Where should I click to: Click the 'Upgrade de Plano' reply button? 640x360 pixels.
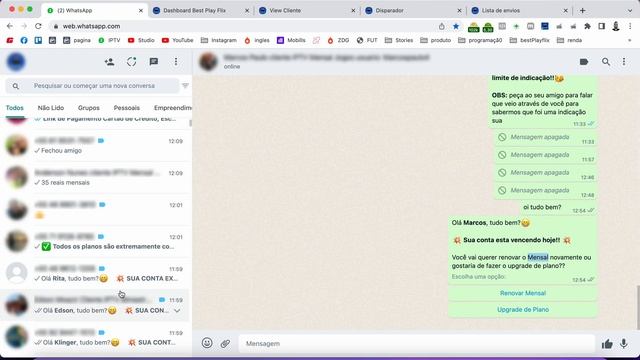(522, 309)
